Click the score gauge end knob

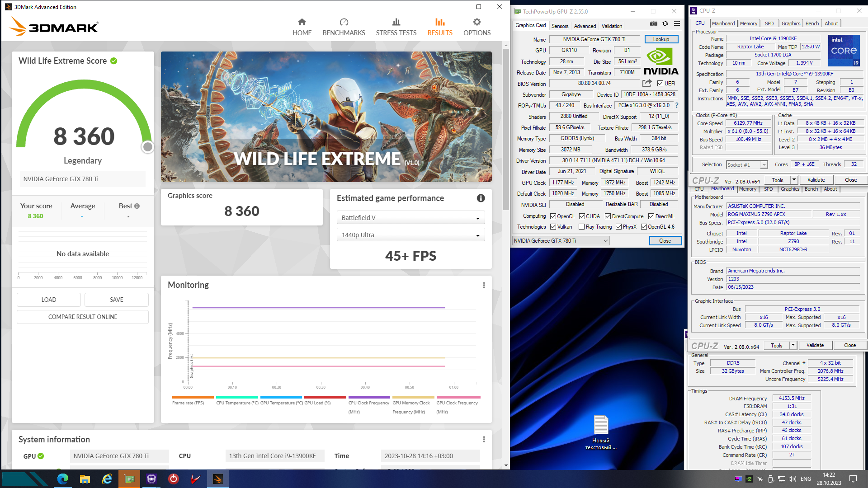pos(147,147)
